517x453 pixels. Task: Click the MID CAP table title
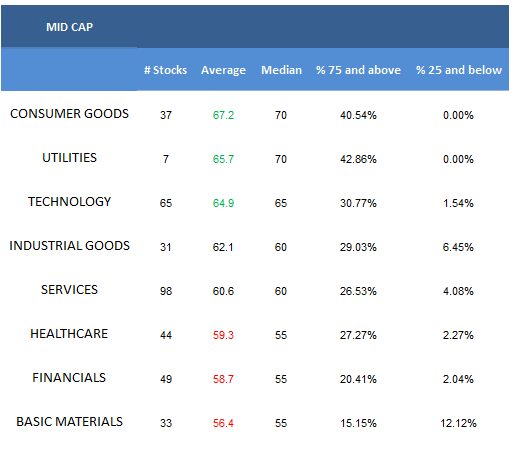pyautogui.click(x=69, y=27)
